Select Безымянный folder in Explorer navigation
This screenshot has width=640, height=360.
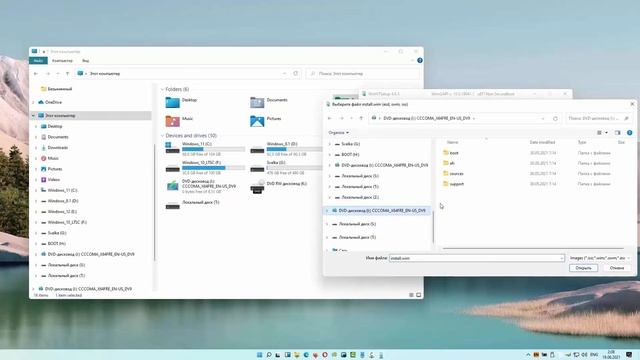[56, 89]
